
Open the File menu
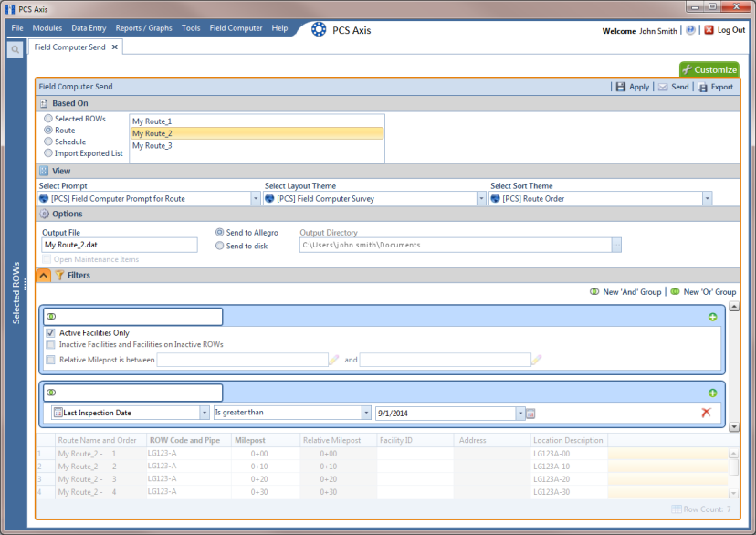[17, 28]
